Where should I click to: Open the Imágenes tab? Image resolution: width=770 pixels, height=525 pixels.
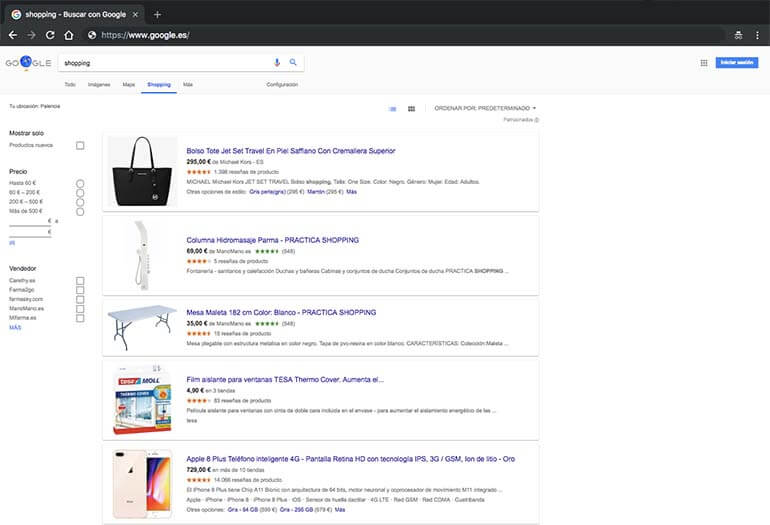coord(99,84)
